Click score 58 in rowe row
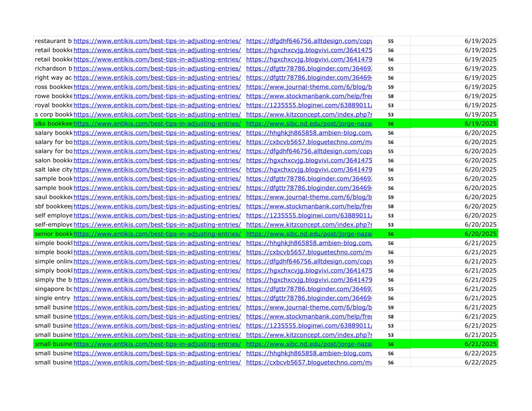Image resolution: width=532 pixels, height=411 pixels. coord(391,97)
